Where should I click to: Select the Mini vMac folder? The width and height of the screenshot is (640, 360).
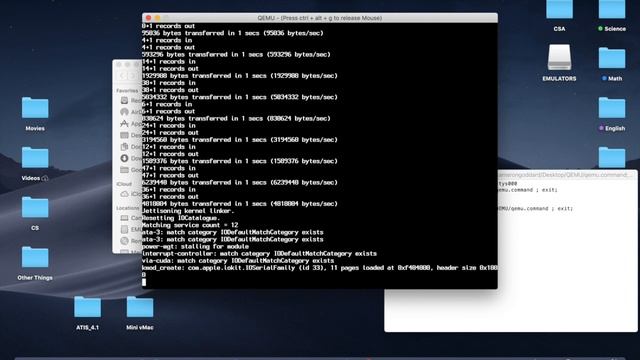[140, 313]
